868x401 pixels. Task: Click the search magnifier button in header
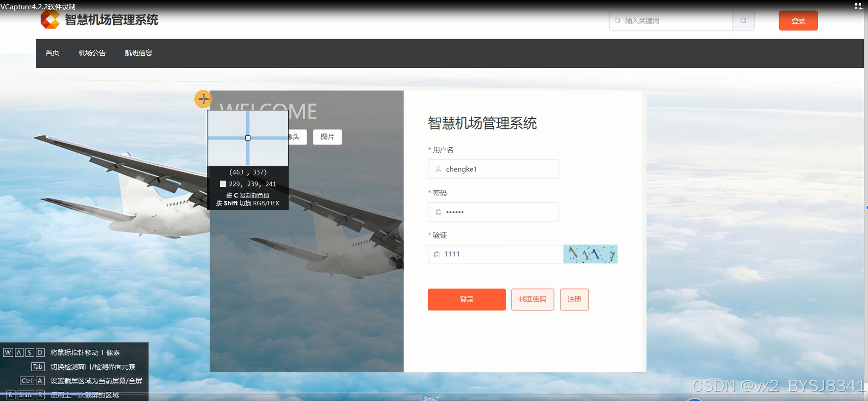point(743,21)
